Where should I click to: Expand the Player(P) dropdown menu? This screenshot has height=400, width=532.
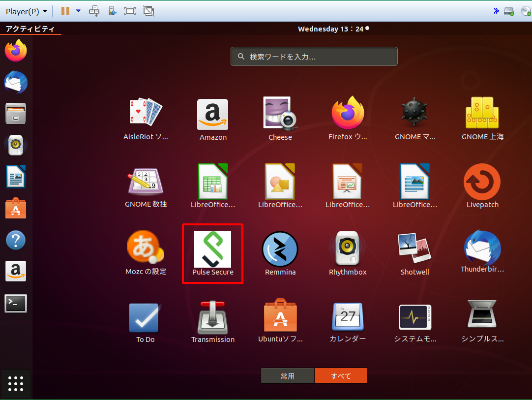(27, 11)
